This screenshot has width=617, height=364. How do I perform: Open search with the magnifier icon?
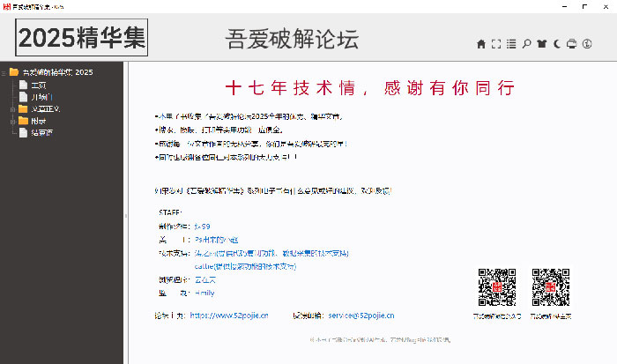pos(526,44)
